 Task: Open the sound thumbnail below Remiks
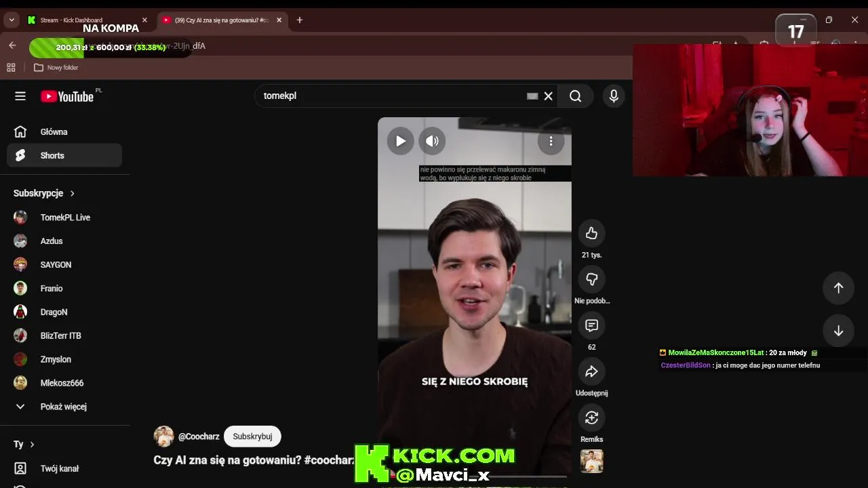pos(591,462)
